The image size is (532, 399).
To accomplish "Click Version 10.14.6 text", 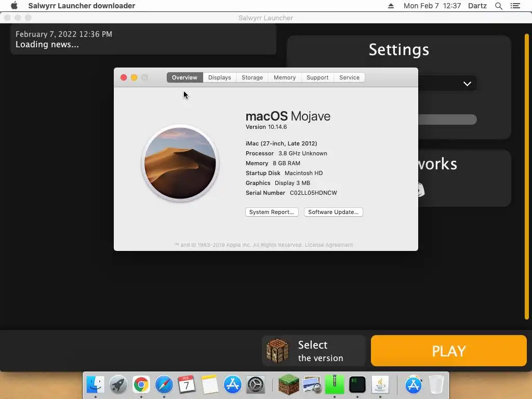I will (267, 127).
